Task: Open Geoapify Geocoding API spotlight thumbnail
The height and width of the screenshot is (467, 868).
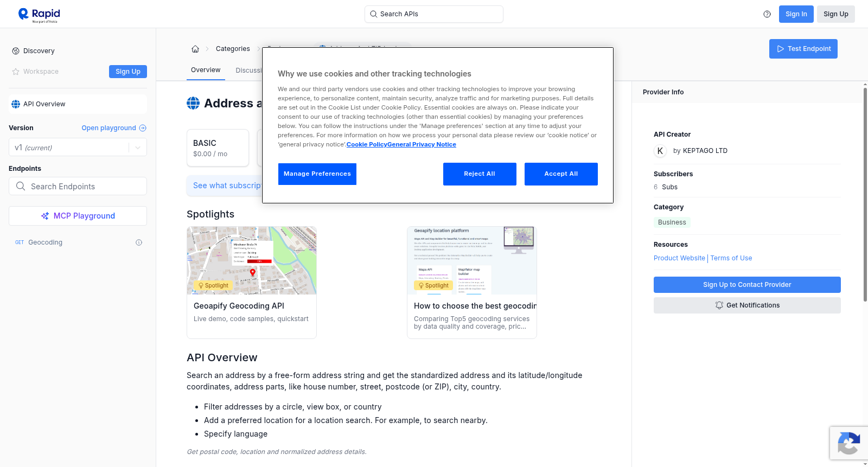Action: [x=252, y=260]
